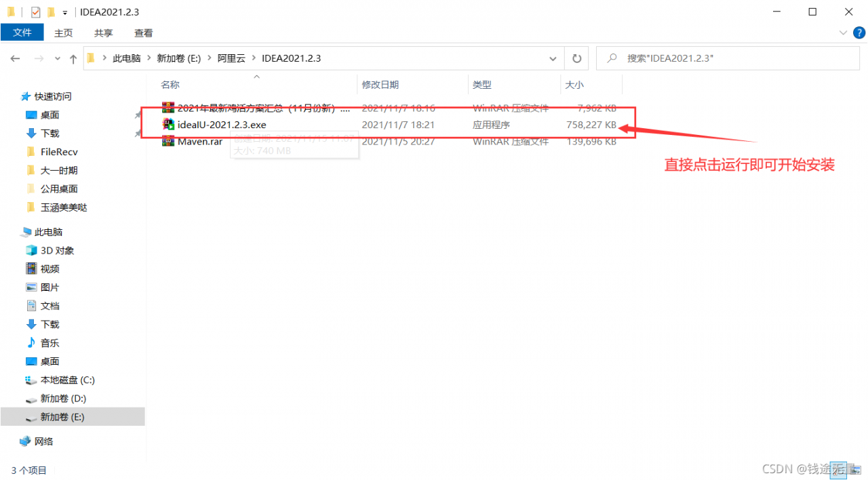Click the 2021/11/7 18:21 date cell

point(398,125)
